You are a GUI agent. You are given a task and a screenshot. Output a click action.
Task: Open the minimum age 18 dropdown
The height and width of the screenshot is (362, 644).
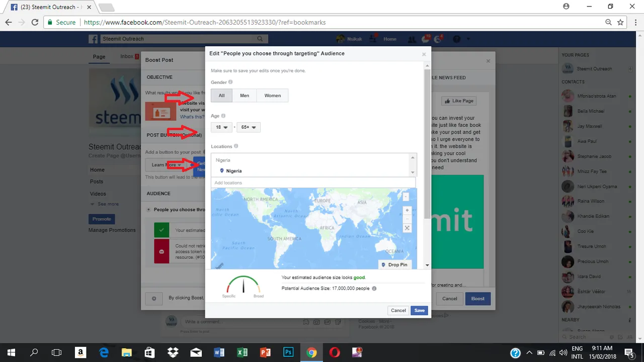coord(221,127)
